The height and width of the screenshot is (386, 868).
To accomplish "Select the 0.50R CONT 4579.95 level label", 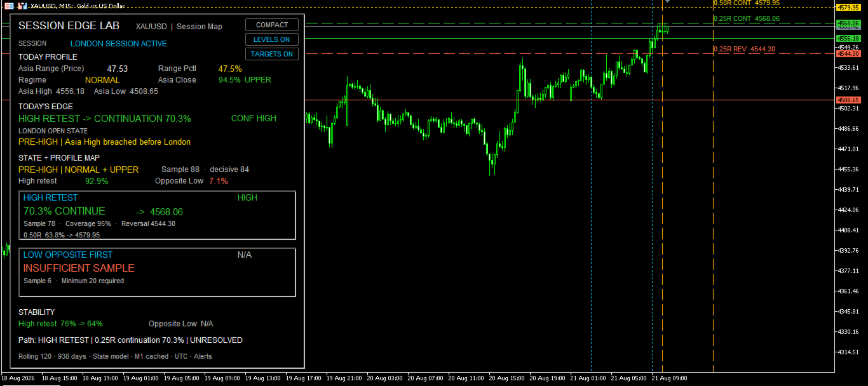I will click(746, 3).
